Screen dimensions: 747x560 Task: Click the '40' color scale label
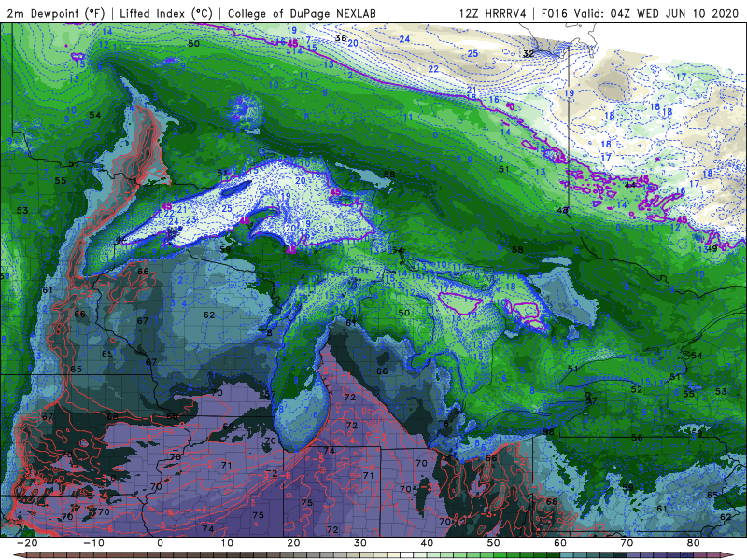[x=427, y=543]
